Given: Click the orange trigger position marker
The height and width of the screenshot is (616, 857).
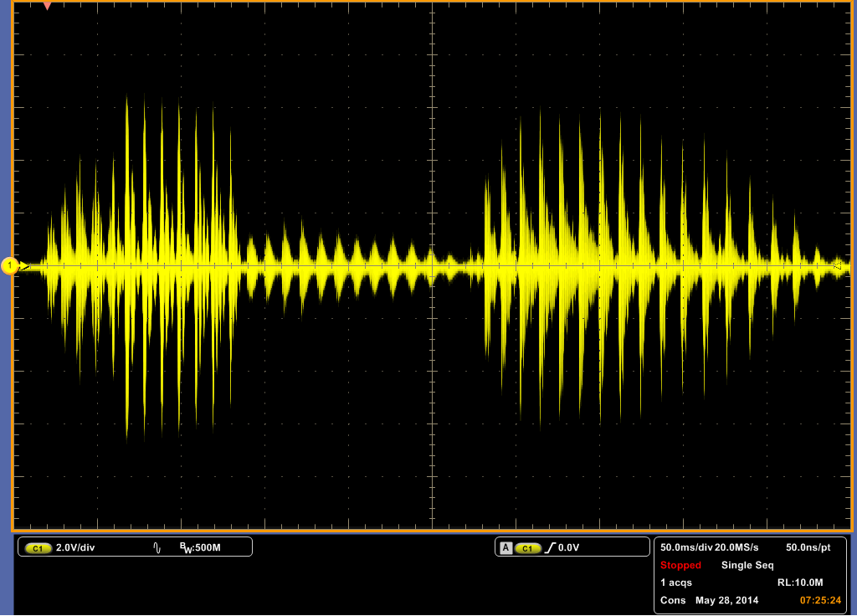Looking at the screenshot, I should (48, 6).
